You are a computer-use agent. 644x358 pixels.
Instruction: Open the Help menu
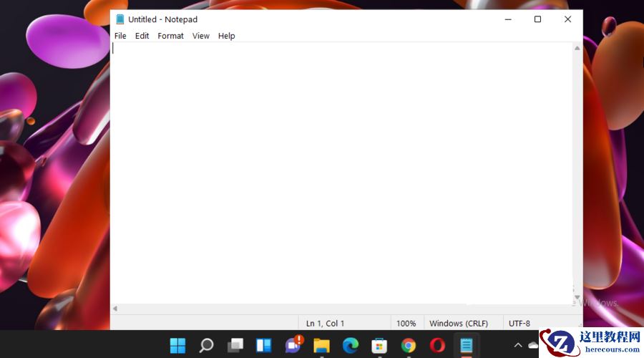[226, 36]
